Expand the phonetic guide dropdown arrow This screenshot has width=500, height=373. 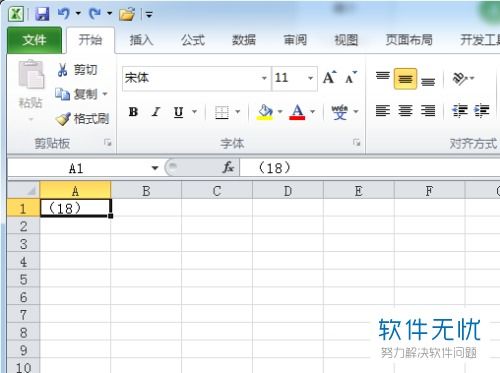click(356, 112)
